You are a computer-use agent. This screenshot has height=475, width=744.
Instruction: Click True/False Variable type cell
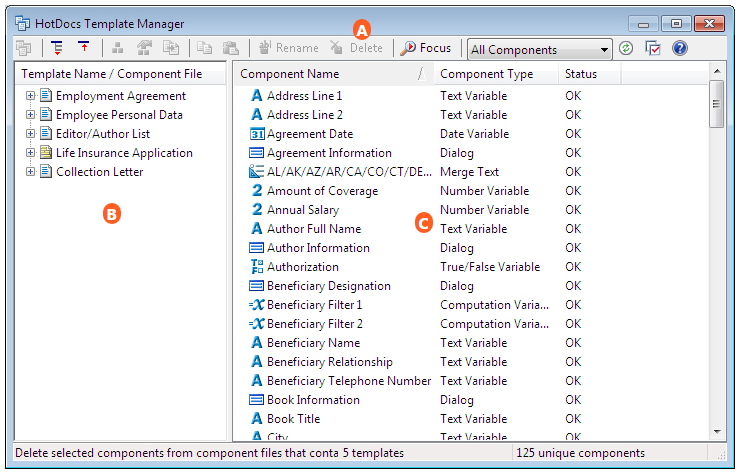(490, 267)
